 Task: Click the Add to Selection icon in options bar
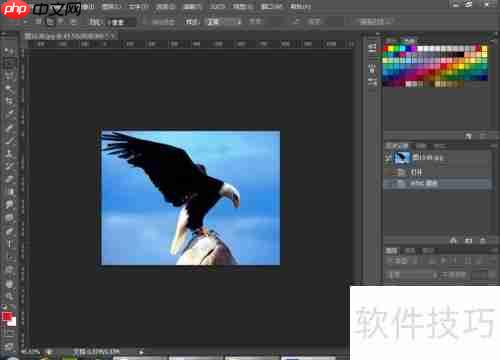pyautogui.click(x=50, y=22)
